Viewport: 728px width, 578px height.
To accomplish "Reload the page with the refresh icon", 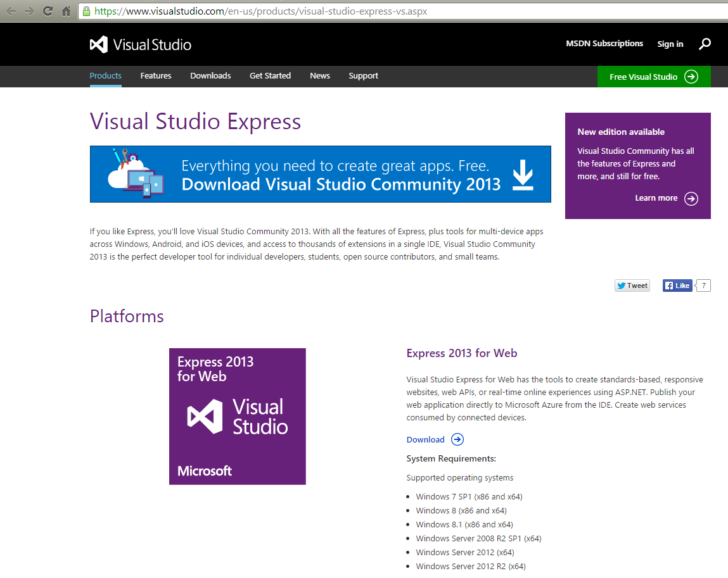I will click(48, 11).
